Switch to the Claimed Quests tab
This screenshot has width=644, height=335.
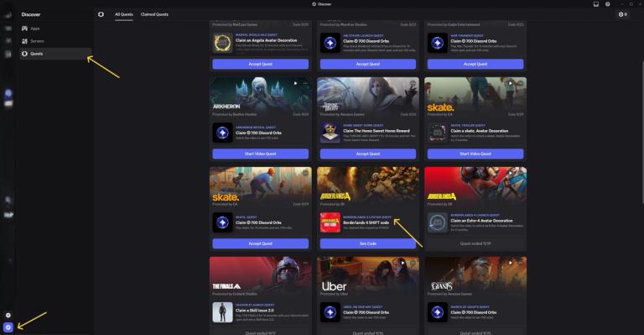154,14
